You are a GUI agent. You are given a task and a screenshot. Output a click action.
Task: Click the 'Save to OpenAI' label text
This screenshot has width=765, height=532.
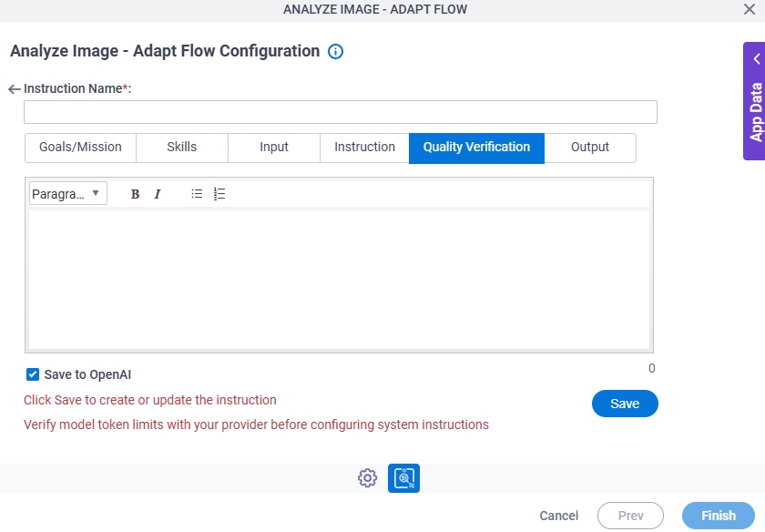click(x=87, y=374)
